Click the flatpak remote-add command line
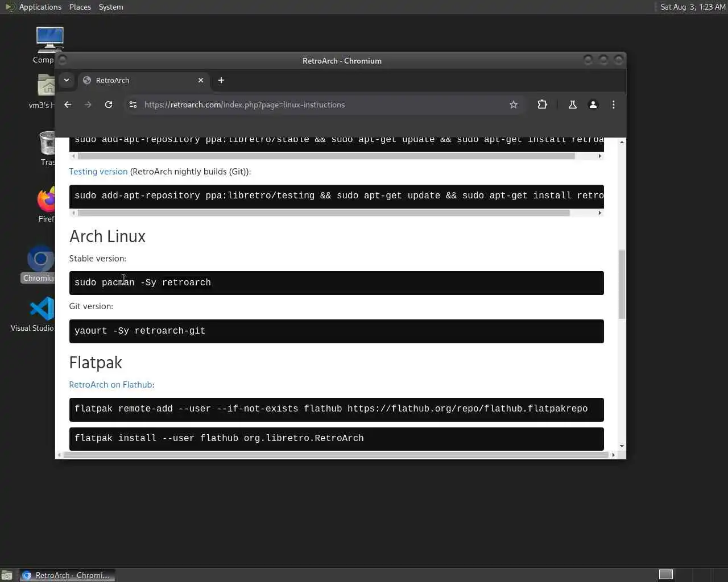 pos(331,409)
